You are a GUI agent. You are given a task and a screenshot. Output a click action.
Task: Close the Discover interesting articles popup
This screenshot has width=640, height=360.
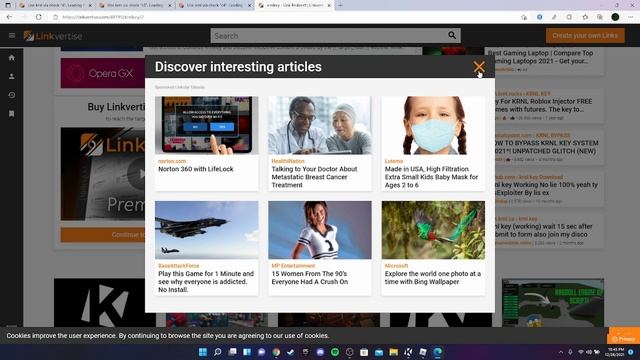[x=479, y=66]
